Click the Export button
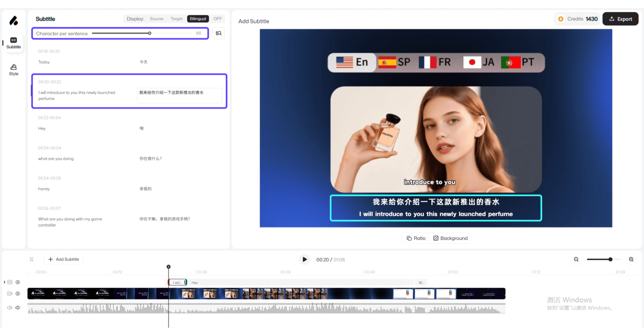 [620, 19]
